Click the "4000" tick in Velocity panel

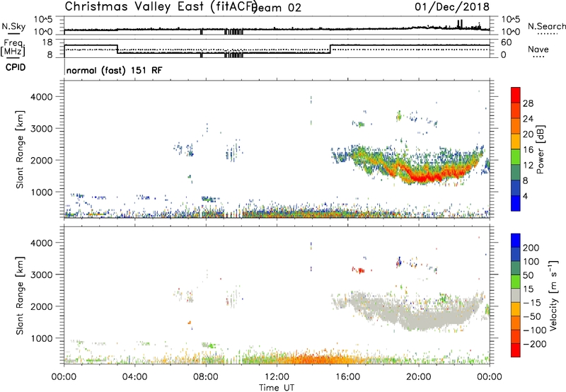pos(42,243)
